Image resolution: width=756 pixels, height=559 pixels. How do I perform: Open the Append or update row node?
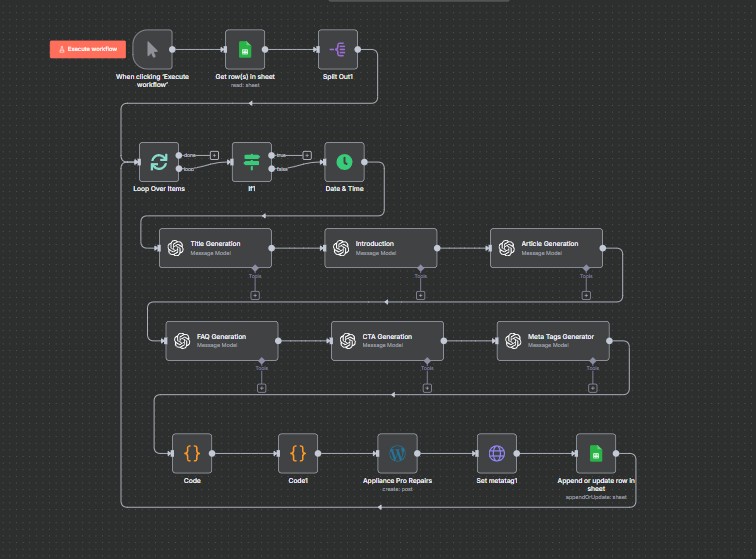(595, 453)
